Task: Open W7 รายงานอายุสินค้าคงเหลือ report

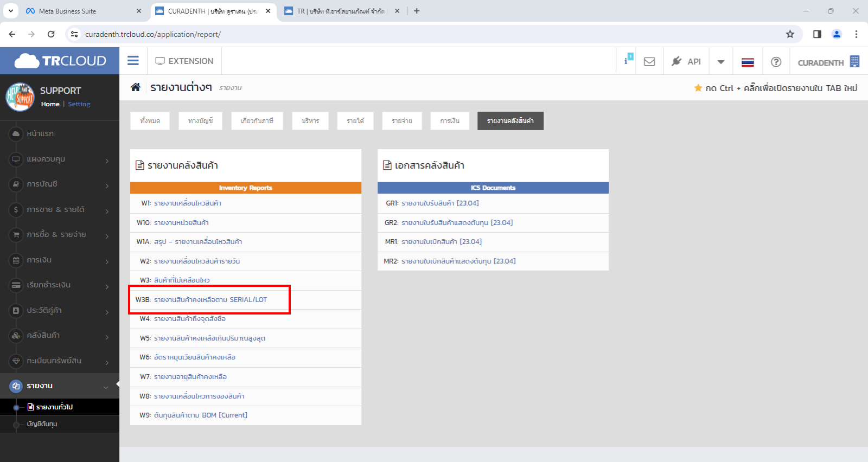Action: click(x=190, y=377)
